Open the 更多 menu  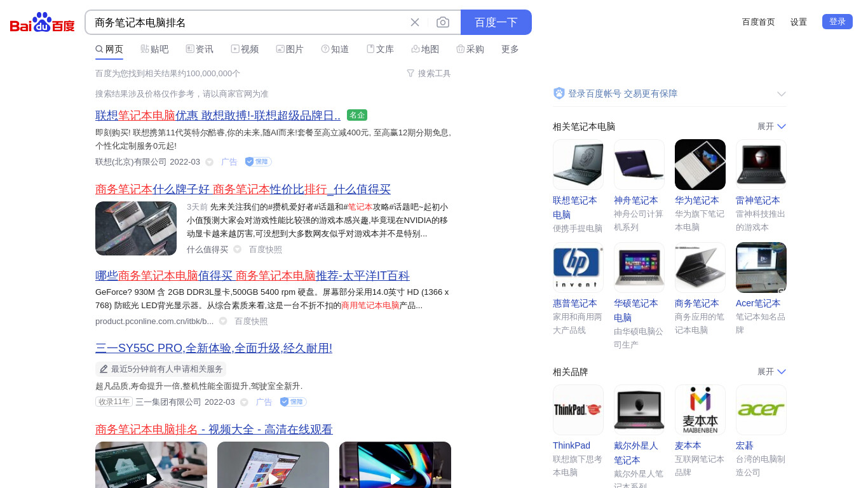[510, 49]
